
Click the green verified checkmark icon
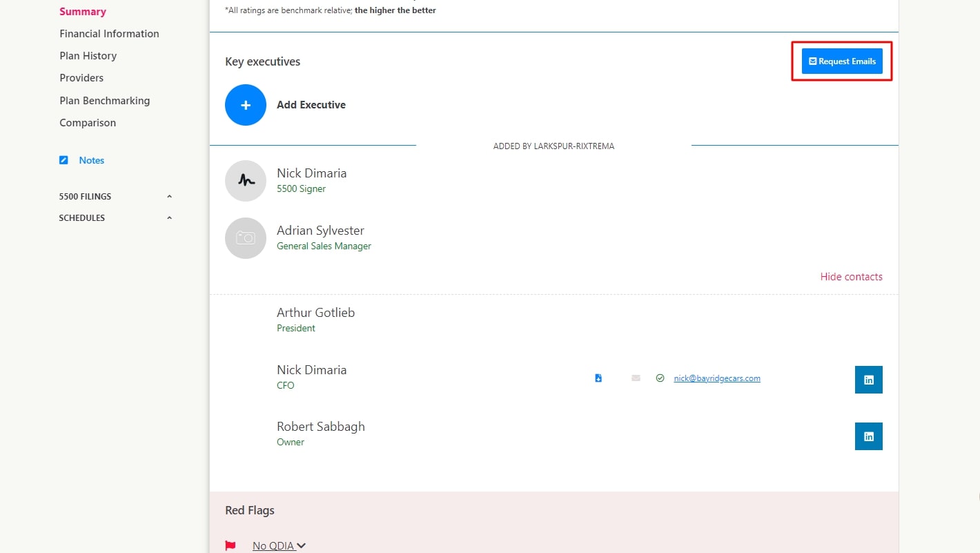click(x=660, y=378)
